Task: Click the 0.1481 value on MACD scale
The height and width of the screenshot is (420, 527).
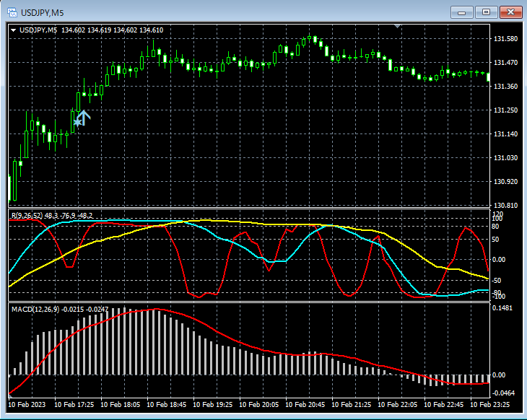Action: 503,308
